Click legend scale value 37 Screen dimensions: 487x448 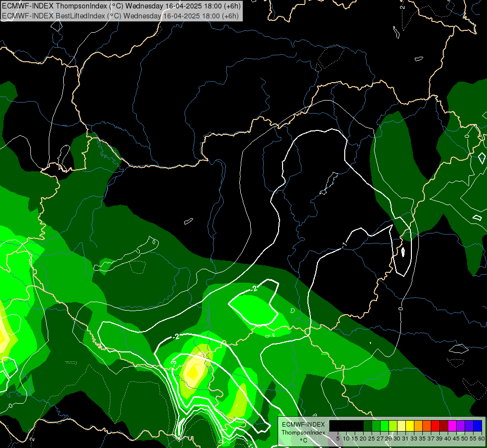(x=431, y=439)
